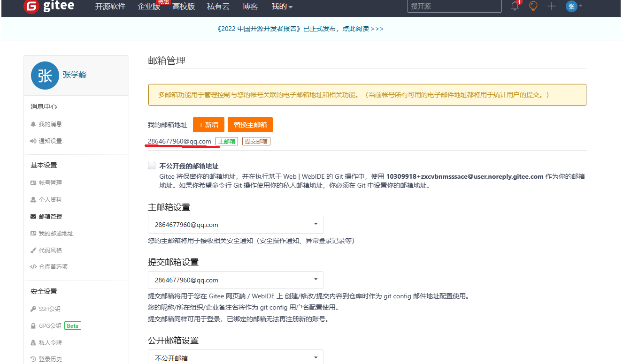Click the speaker icon beside 通知设置
Screen dimensions: 623x364
coord(33,141)
